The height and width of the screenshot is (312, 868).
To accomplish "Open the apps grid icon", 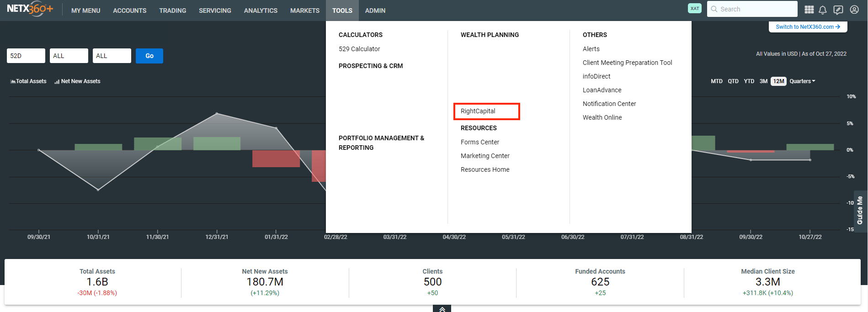I will coord(809,10).
